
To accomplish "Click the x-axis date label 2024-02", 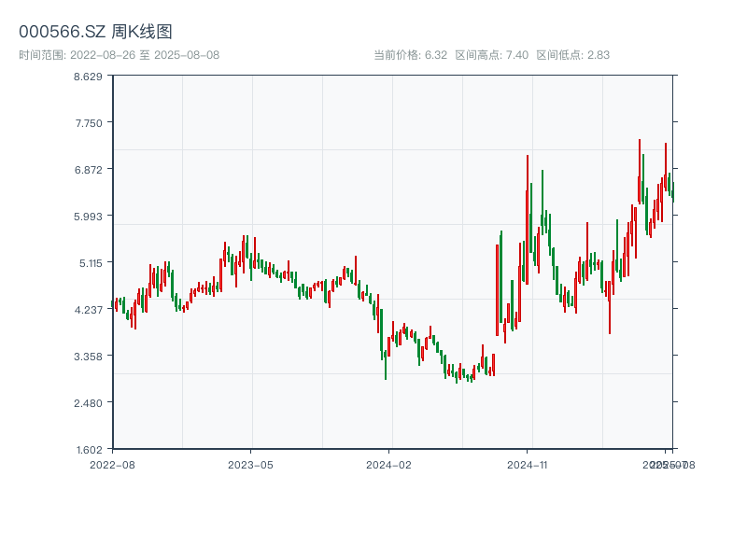I will click(388, 465).
